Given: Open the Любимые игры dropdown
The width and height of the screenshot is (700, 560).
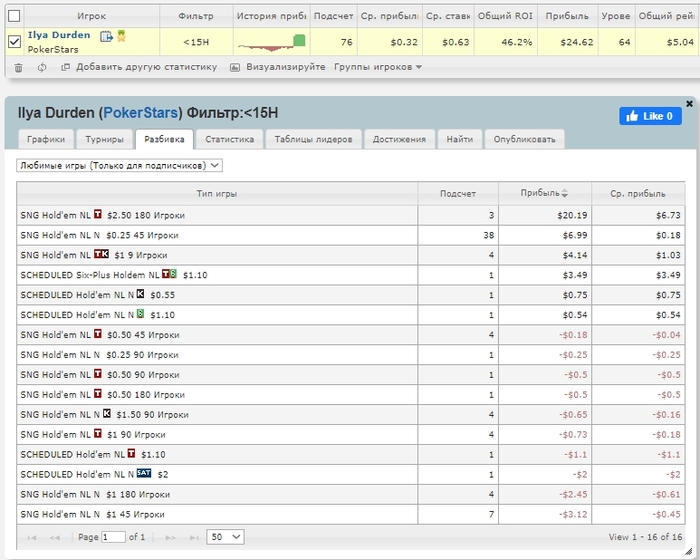Looking at the screenshot, I should point(119,166).
